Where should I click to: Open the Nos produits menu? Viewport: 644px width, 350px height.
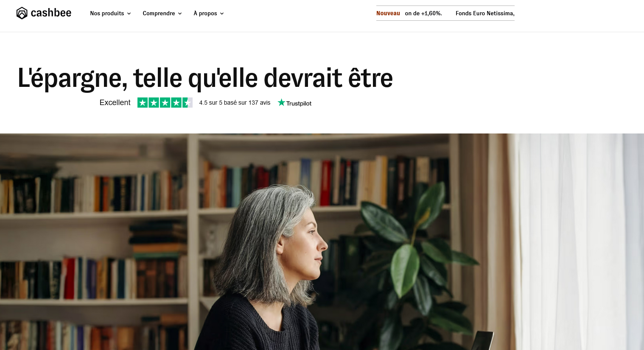point(107,14)
